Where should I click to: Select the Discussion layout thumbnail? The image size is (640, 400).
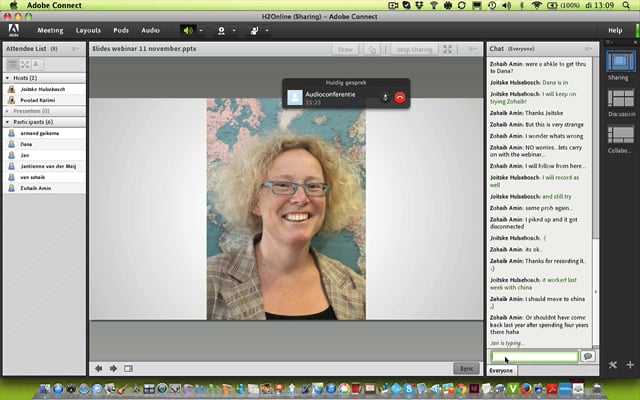[620, 98]
